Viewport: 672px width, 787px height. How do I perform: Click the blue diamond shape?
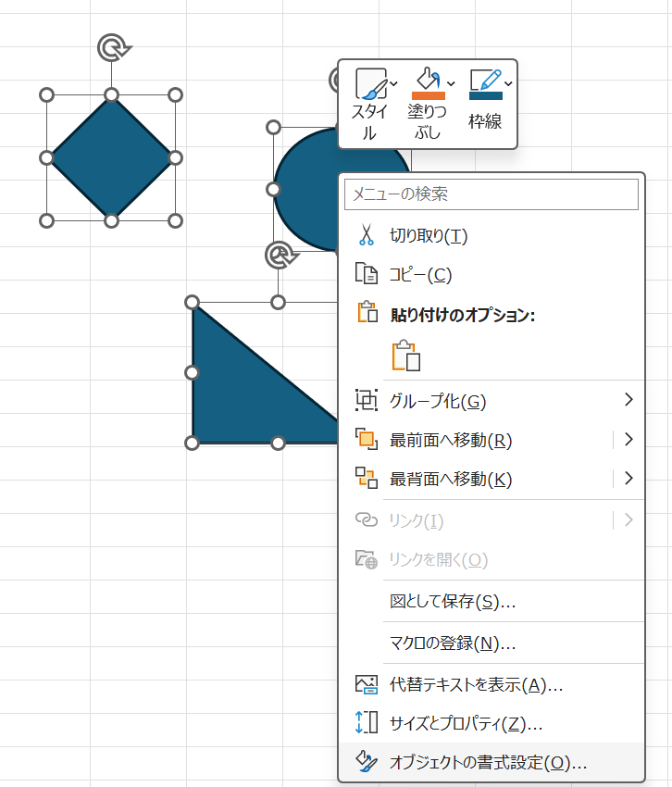click(x=111, y=157)
